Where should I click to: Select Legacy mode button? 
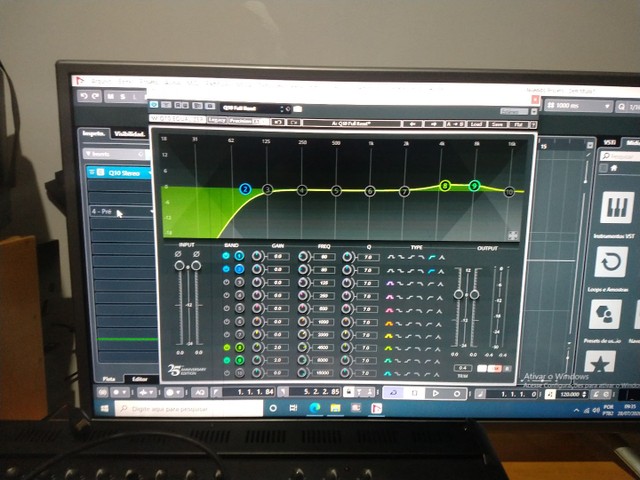coord(217,120)
